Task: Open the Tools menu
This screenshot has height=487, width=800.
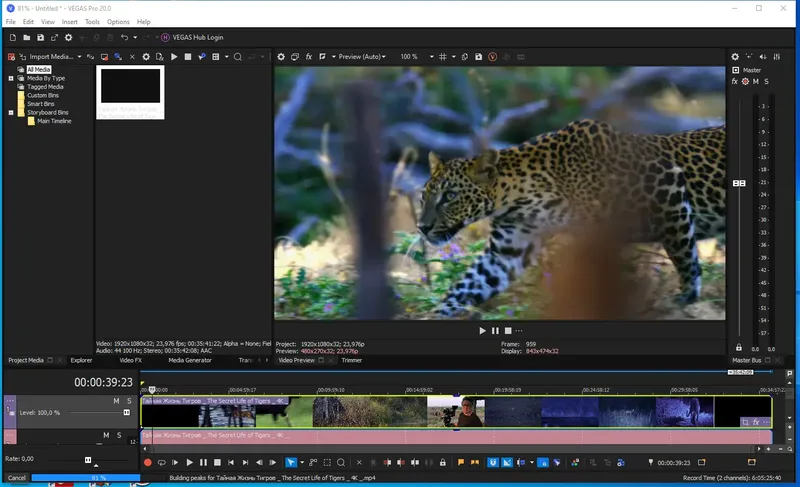Action: tap(92, 21)
